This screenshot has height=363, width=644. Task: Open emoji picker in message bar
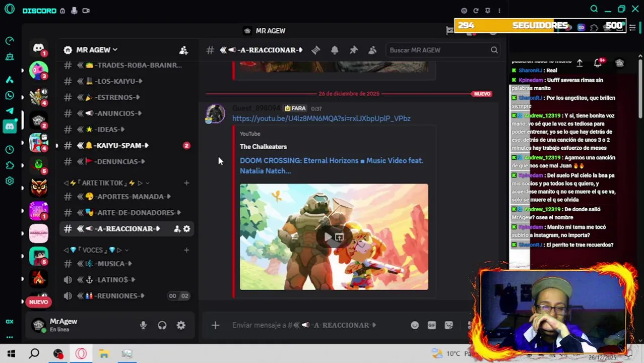pyautogui.click(x=415, y=325)
